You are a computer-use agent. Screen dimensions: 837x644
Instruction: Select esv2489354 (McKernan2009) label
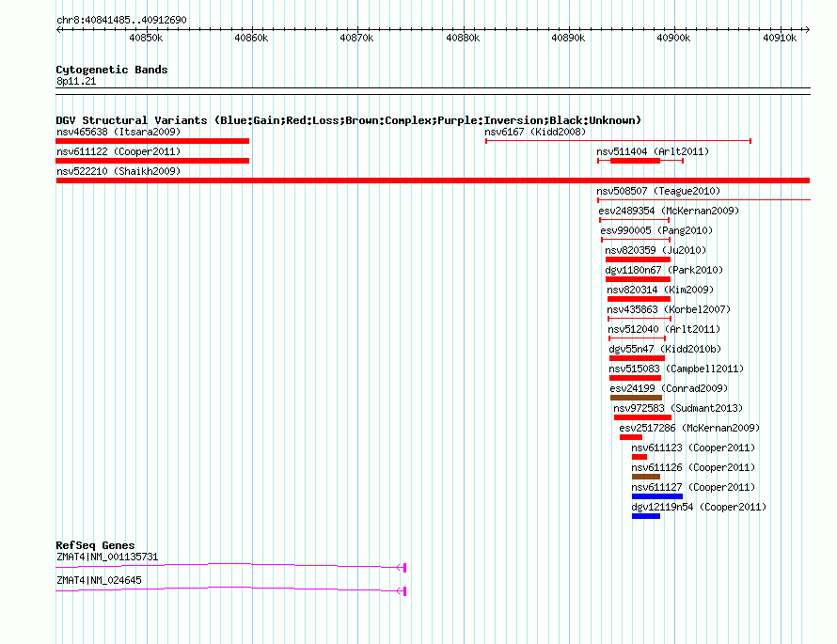coord(669,211)
